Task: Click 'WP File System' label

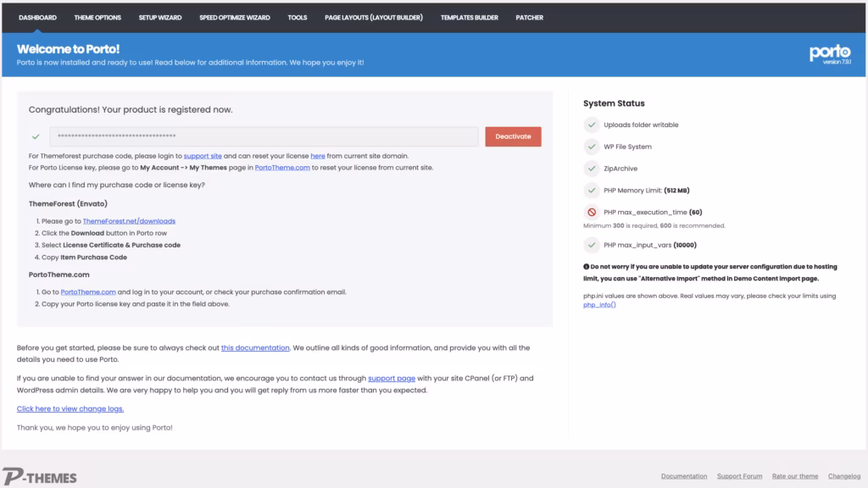Action: pyautogui.click(x=628, y=147)
